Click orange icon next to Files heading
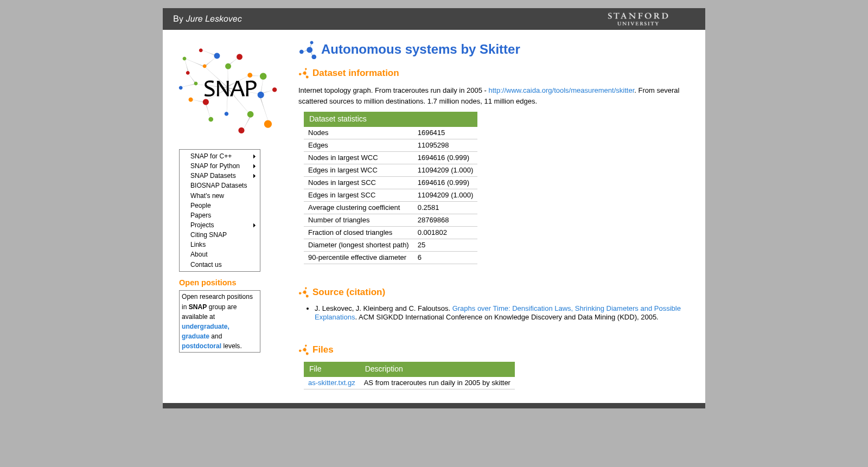The image size is (868, 467). tap(304, 350)
